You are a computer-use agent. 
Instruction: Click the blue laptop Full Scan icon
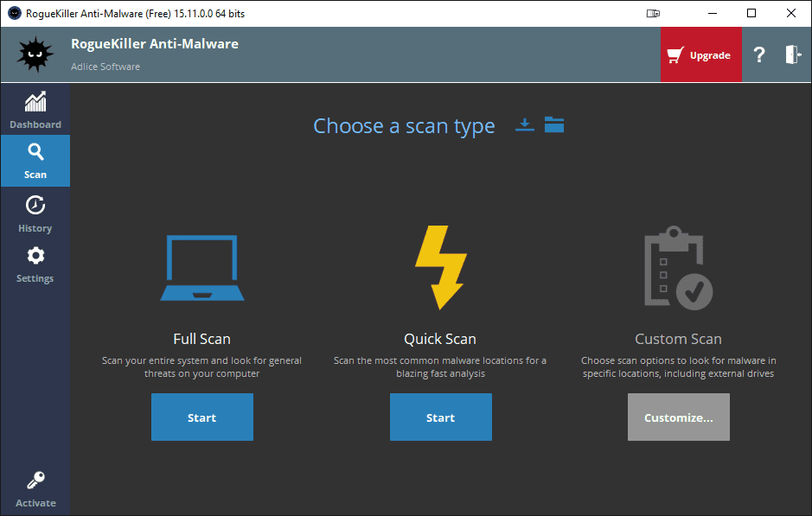(x=202, y=268)
